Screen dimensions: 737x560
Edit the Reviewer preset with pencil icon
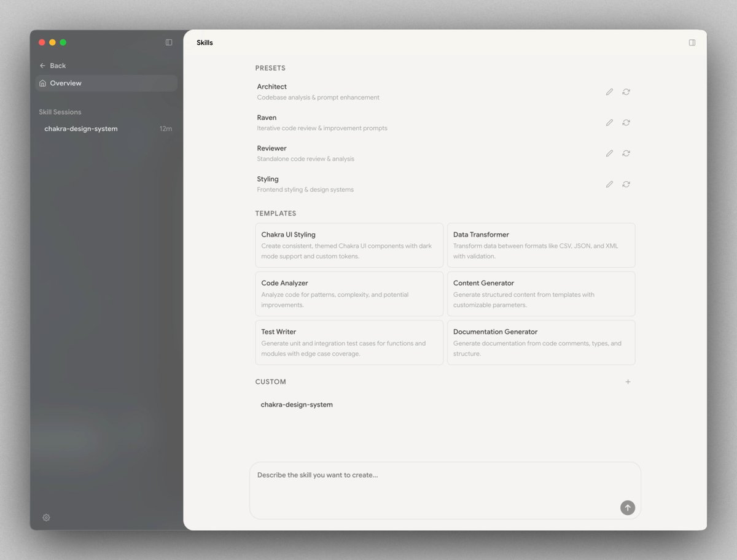click(609, 154)
